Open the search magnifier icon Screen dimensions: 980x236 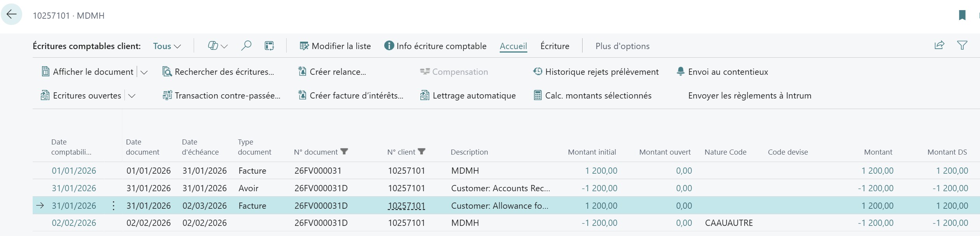point(246,46)
